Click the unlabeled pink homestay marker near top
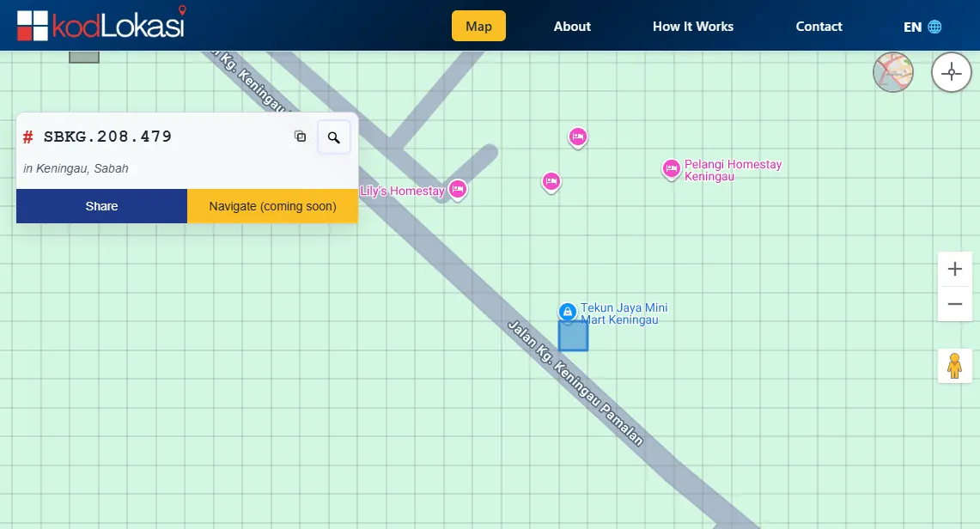The image size is (980, 529). [577, 137]
